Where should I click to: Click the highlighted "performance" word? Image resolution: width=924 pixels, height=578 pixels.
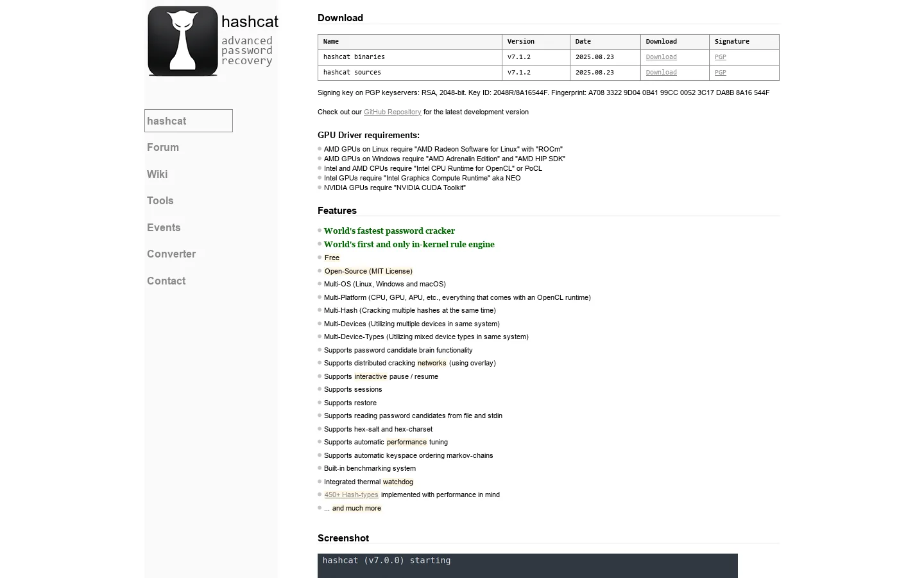tap(407, 442)
